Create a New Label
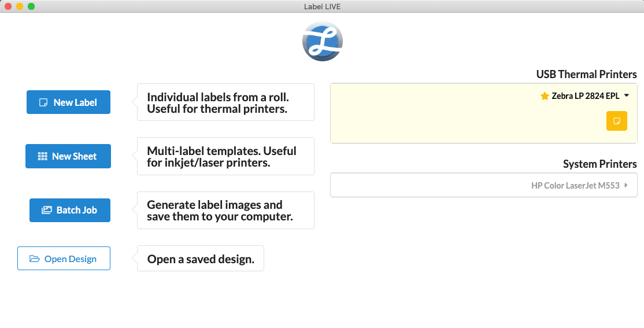Screen dimensions: 644x328 (68, 102)
